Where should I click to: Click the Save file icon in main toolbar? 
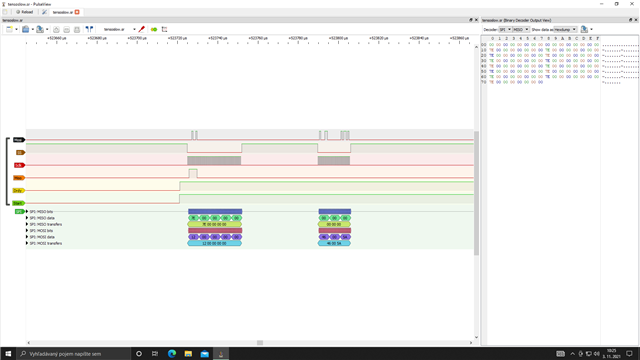point(40,29)
